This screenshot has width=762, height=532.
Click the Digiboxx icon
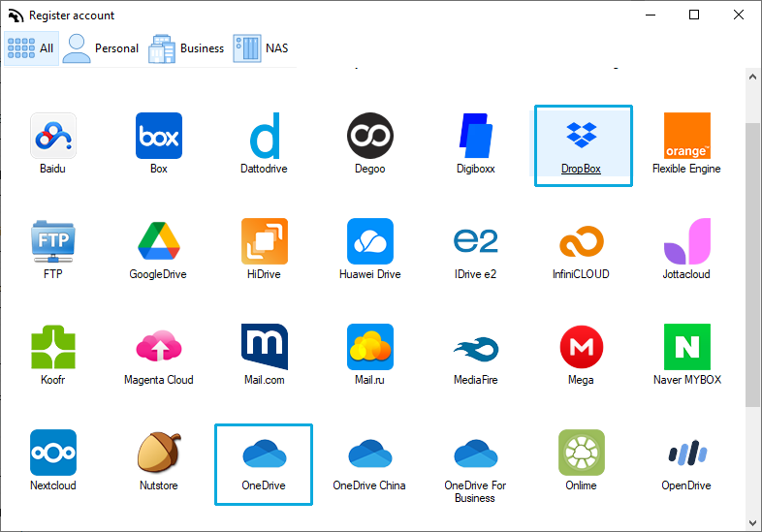(x=476, y=136)
